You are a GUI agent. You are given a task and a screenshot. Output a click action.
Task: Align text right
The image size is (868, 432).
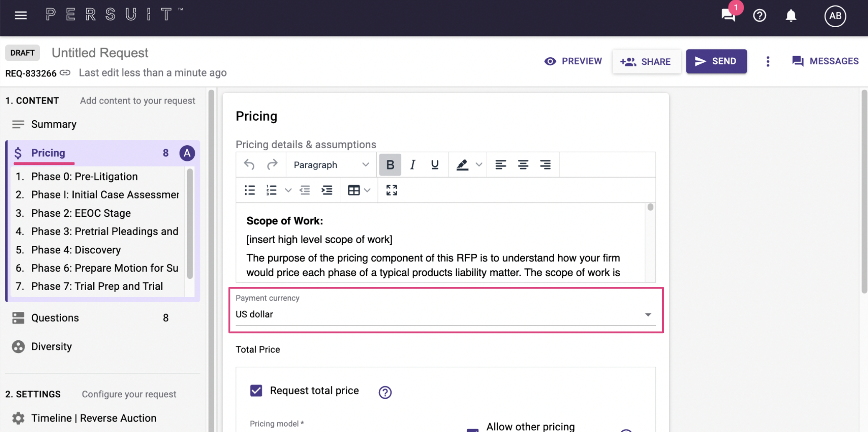[x=545, y=165]
